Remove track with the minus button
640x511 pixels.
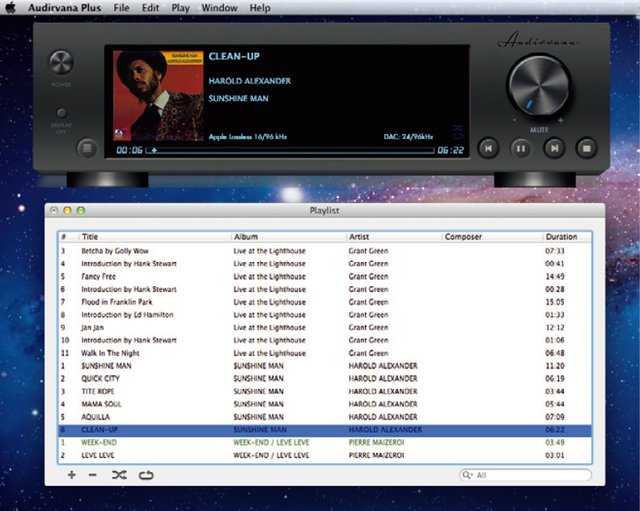point(93,475)
